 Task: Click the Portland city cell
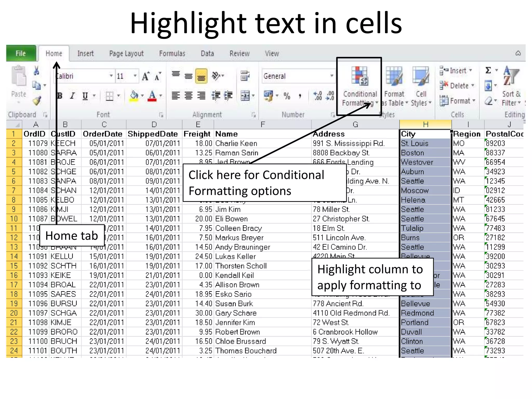425,322
